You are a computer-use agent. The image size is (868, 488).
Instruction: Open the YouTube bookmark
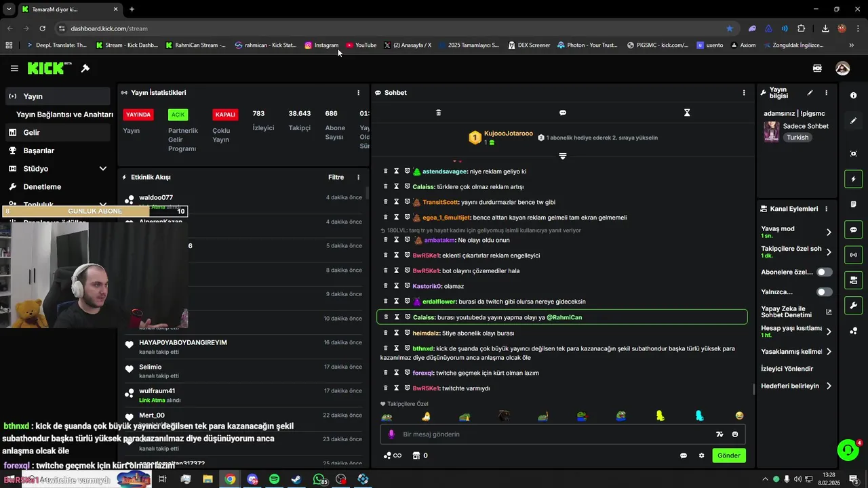click(x=361, y=45)
